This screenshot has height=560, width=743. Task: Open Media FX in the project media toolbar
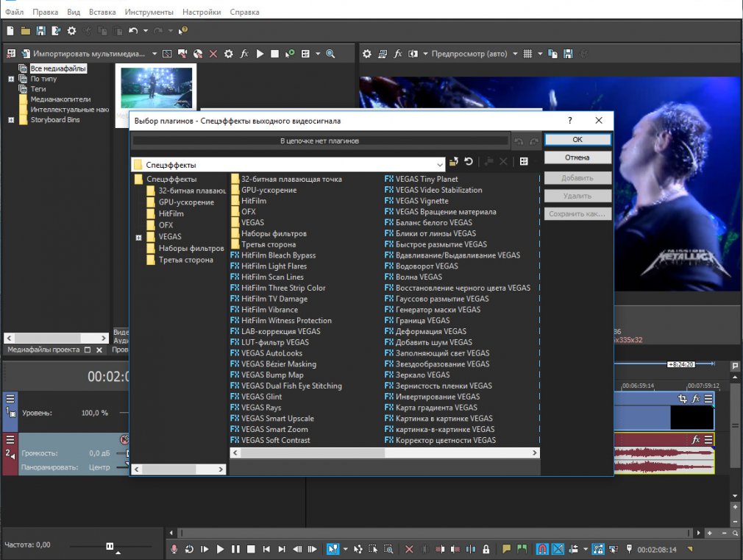pyautogui.click(x=244, y=54)
